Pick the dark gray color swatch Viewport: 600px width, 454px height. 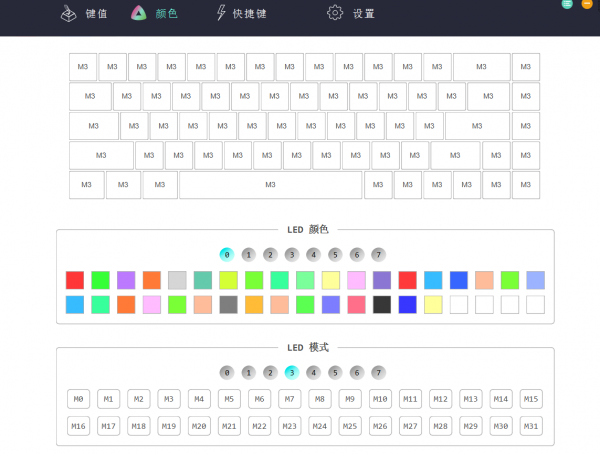click(229, 305)
